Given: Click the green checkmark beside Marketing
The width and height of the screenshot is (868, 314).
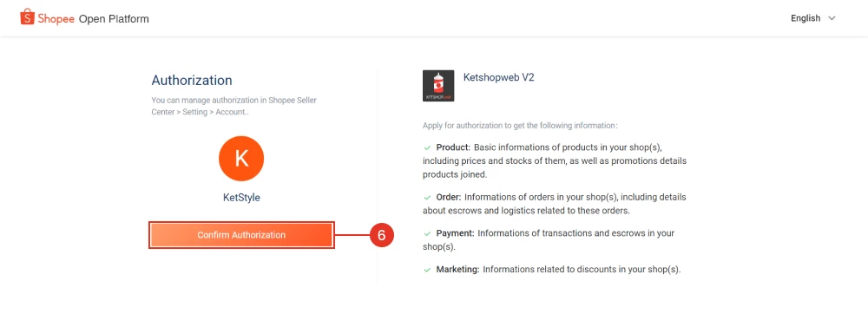Looking at the screenshot, I should tap(427, 270).
